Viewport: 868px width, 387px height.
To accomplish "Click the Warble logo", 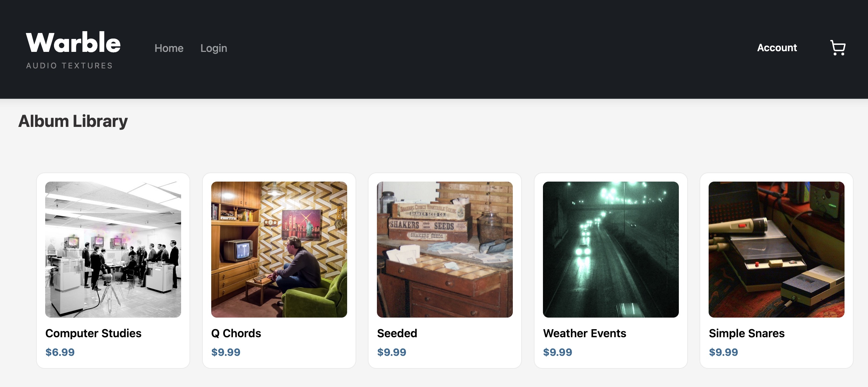I will [73, 43].
